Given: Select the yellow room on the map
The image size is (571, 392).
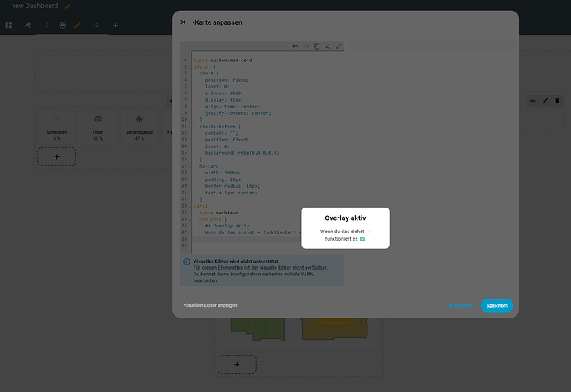Looking at the screenshot, I should (x=334, y=328).
